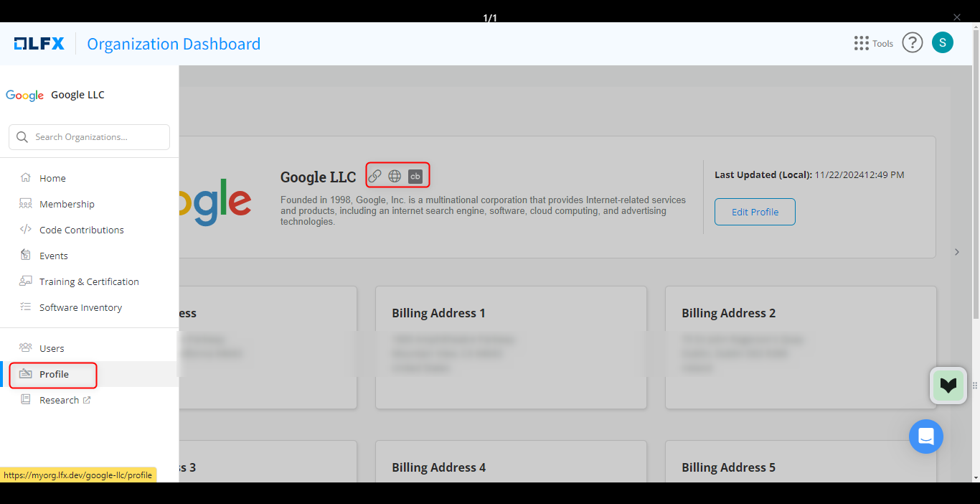This screenshot has height=504, width=980.
Task: Open the chat support bubble
Action: pyautogui.click(x=925, y=436)
